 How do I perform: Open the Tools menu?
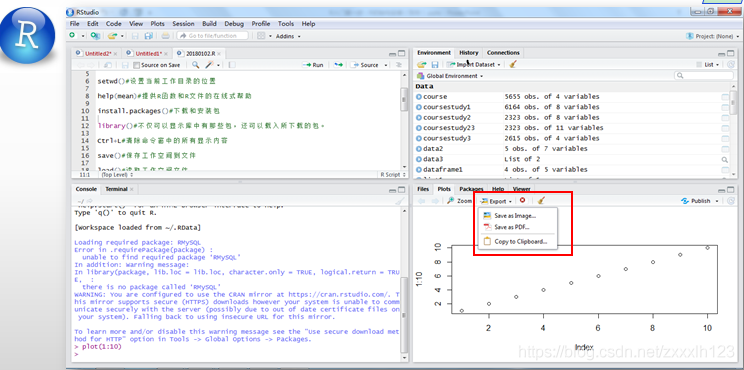pyautogui.click(x=286, y=24)
